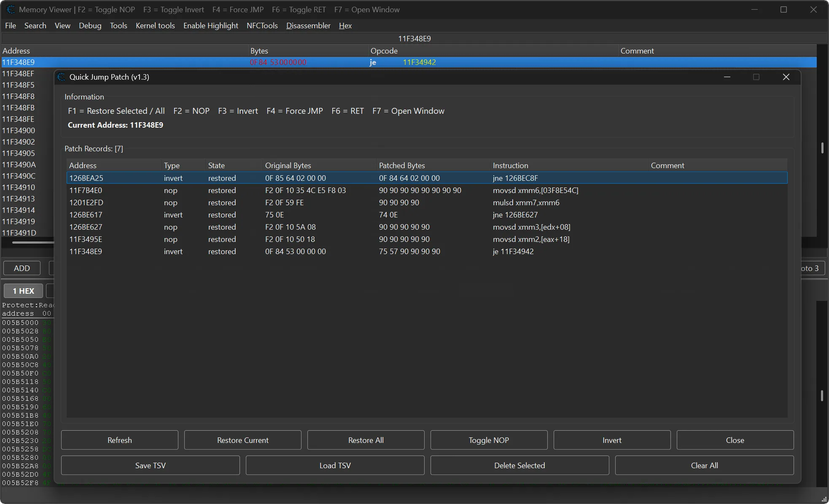Select disassembler address 11F34900
This screenshot has height=504, width=829.
click(x=19, y=130)
